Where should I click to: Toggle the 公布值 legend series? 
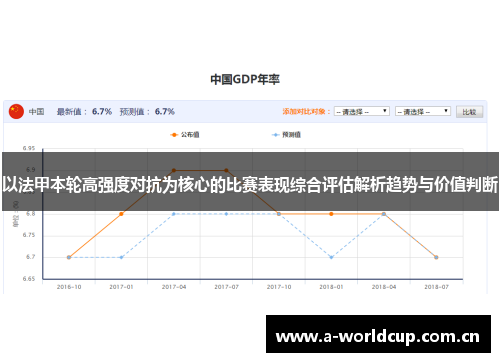point(185,135)
